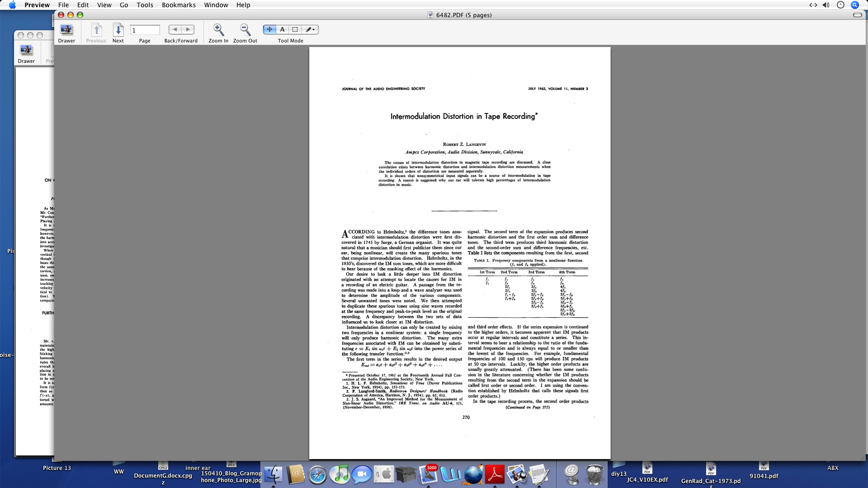Viewport: 868px width, 488px height.
Task: Click the author name Robert Z. Langevin
Action: (464, 145)
